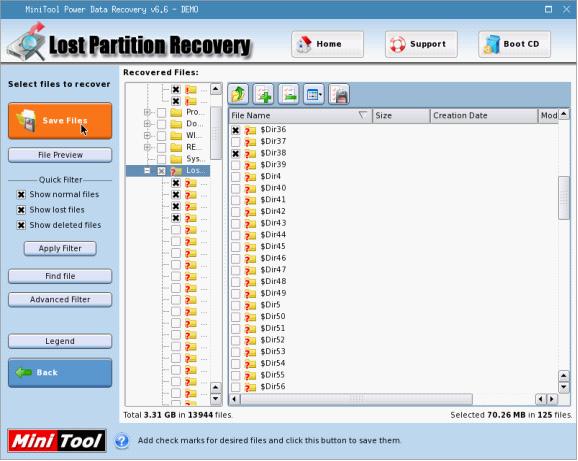Expand the Pro... tree node
This screenshot has height=461, width=578.
pyautogui.click(x=147, y=112)
